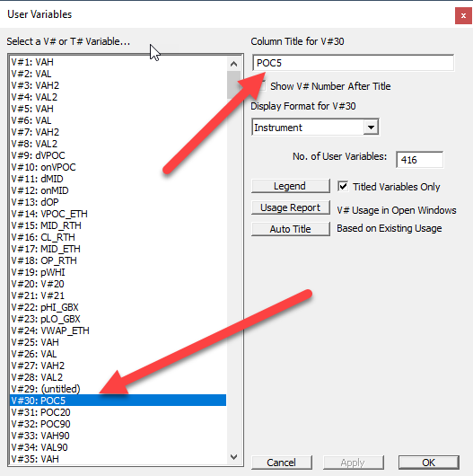Select V#14: VPOC_ETH variable
The width and height of the screenshot is (473, 476).
pos(118,214)
